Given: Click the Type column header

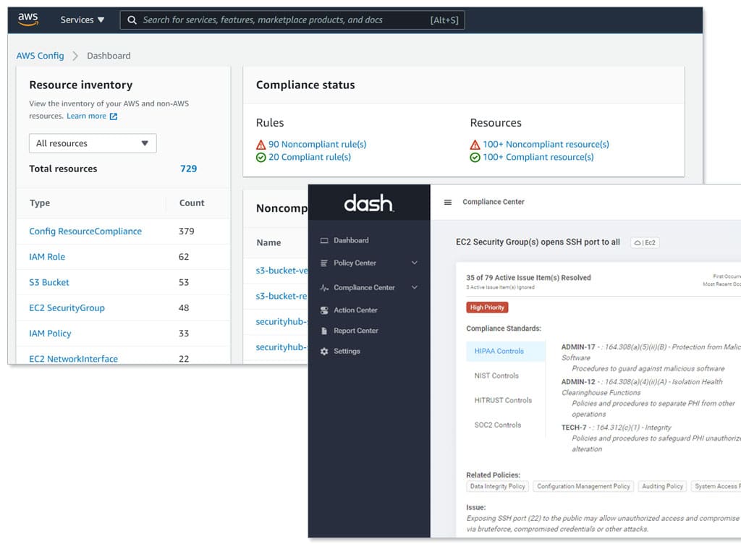Looking at the screenshot, I should 40,203.
